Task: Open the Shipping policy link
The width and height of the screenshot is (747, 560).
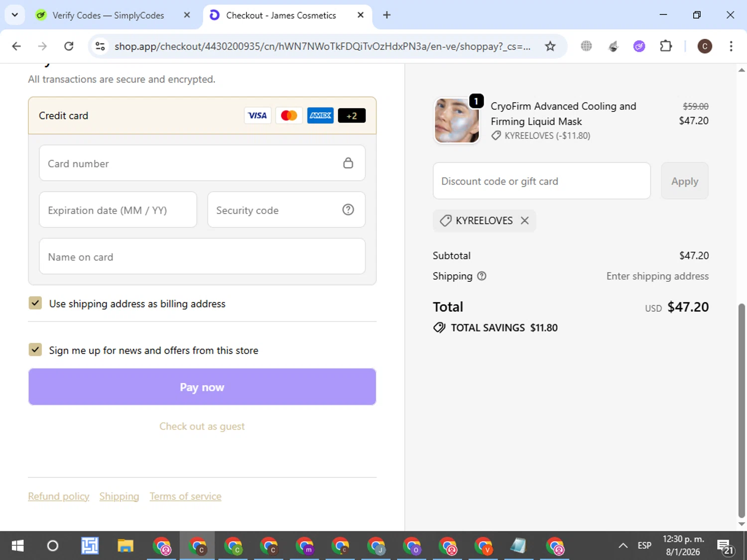Action: 119,496
